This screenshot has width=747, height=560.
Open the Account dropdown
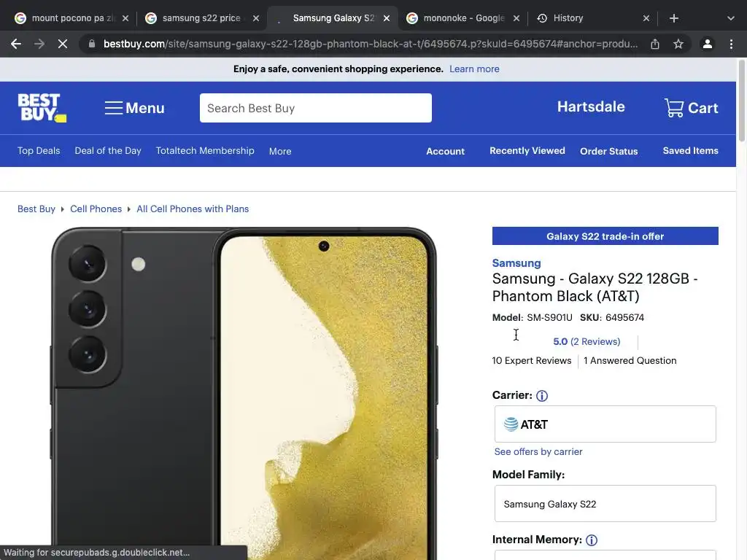coord(445,151)
